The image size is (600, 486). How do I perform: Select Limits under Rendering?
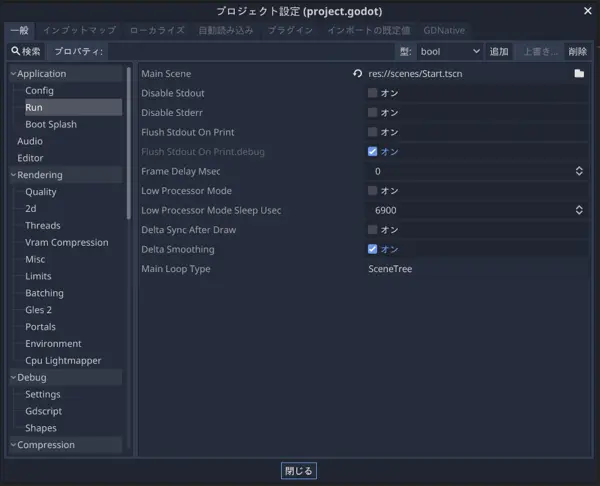[x=38, y=276]
